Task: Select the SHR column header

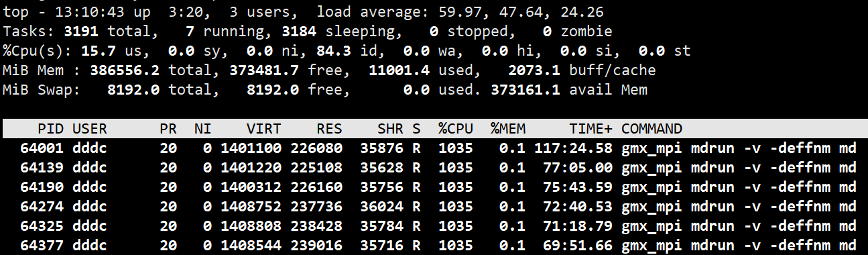Action: coord(390,129)
